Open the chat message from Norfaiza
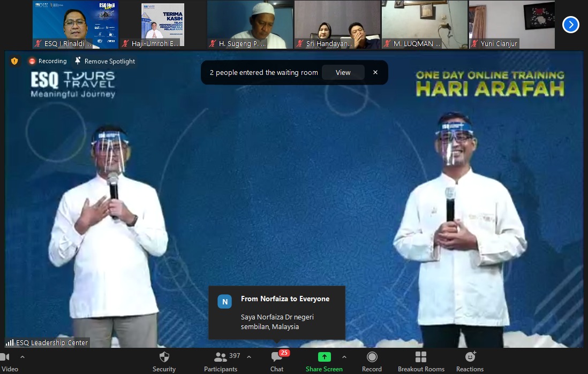 coord(276,313)
